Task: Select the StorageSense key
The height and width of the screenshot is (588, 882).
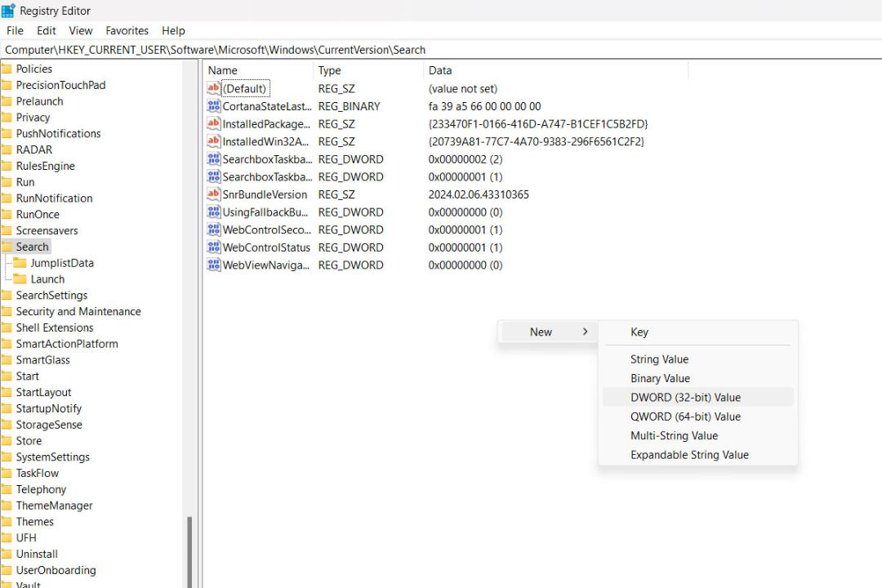Action: pos(49,425)
